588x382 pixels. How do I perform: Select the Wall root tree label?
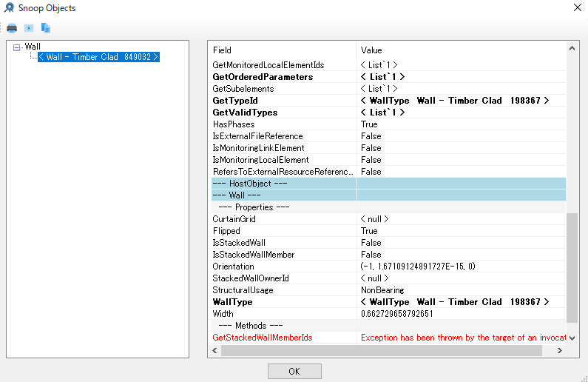click(x=33, y=47)
